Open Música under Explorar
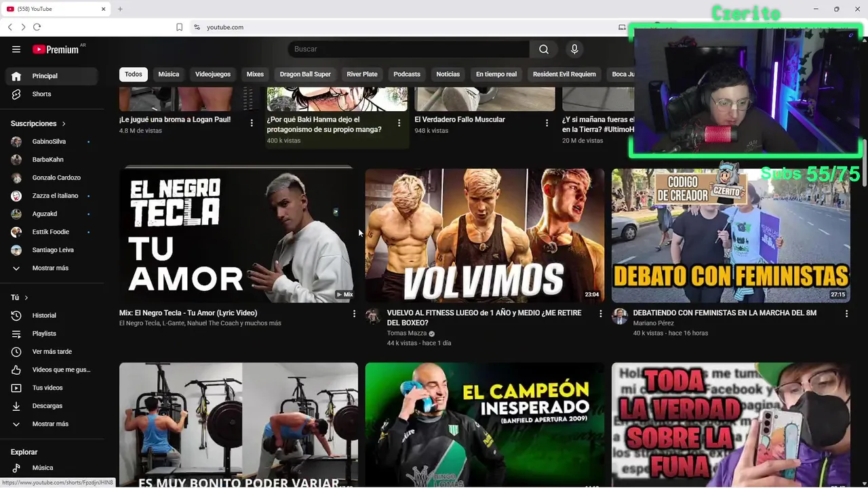Screen dimensions: 868x488 click(51, 468)
